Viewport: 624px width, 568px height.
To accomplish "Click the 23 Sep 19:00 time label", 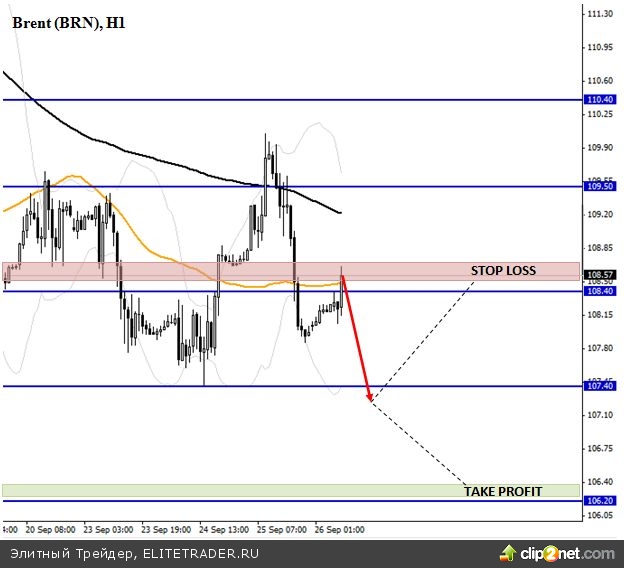I will pyautogui.click(x=167, y=527).
